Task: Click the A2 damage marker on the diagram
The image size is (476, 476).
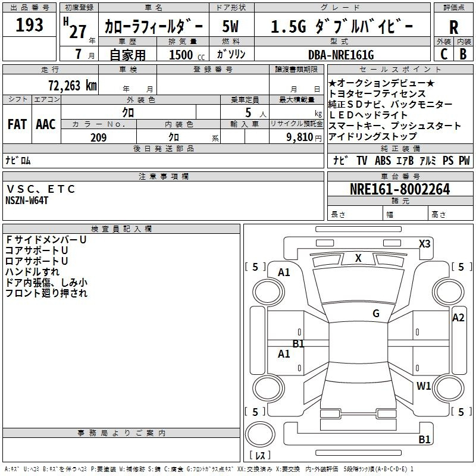Action: [458, 318]
